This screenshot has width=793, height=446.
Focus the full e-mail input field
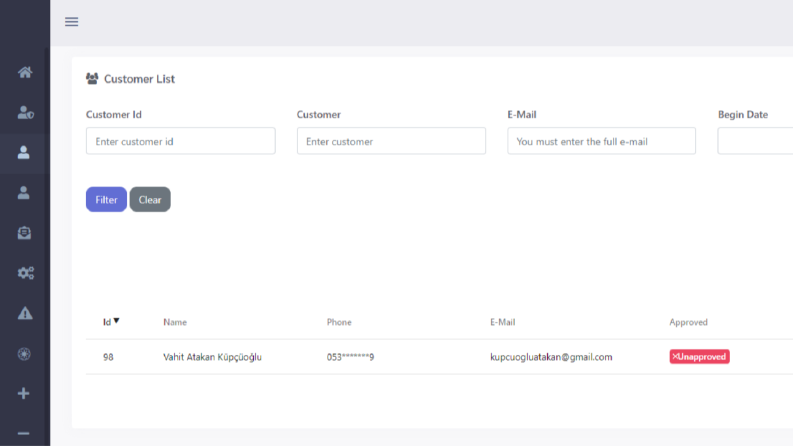tap(601, 141)
